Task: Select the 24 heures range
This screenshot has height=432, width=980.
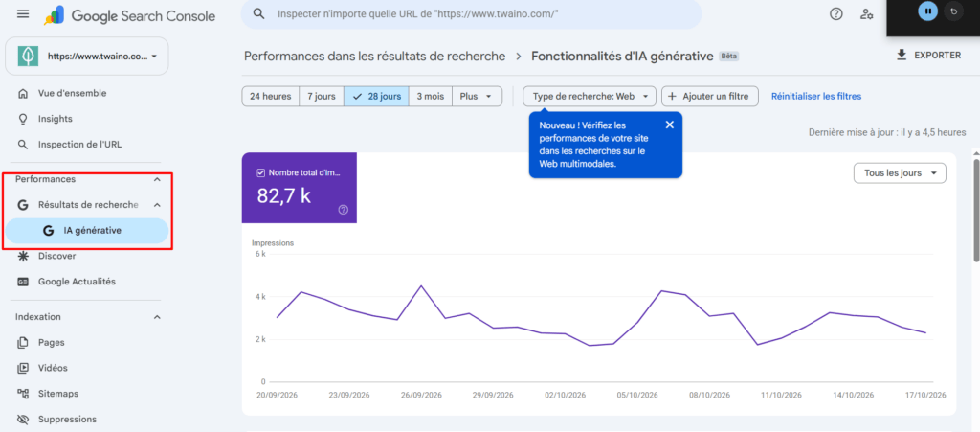Action: [x=271, y=97]
